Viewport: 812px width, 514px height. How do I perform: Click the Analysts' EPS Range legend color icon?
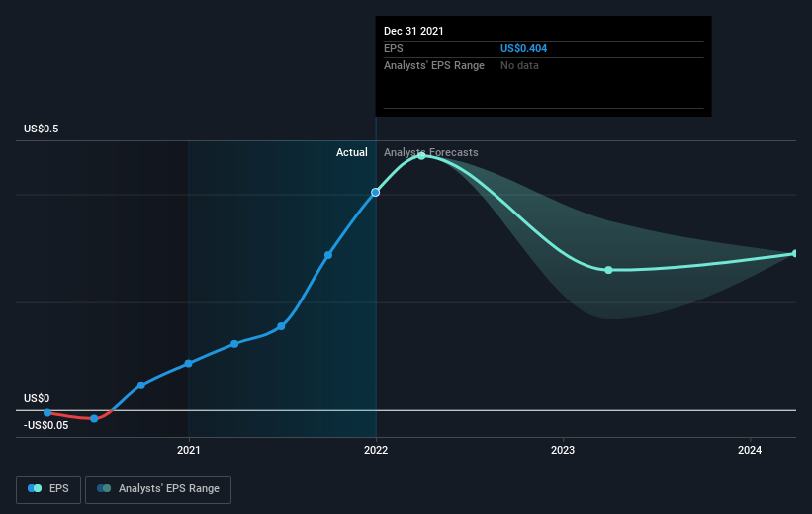(x=104, y=488)
